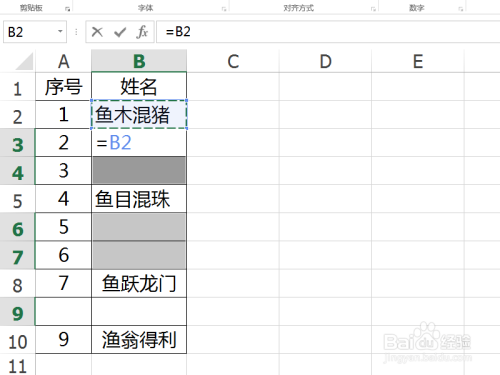This screenshot has width=500, height=375.
Task: Select row 7 header
Action: pyautogui.click(x=17, y=255)
